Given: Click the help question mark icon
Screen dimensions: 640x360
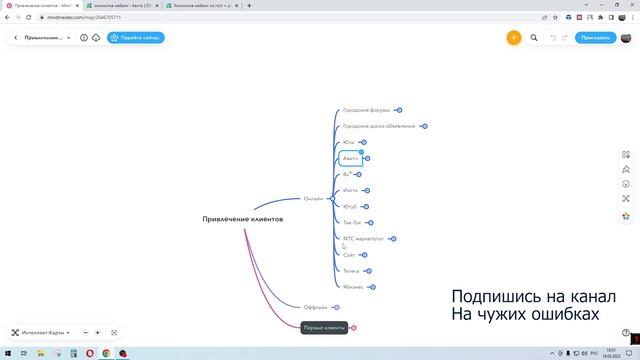Looking at the screenshot, I should [x=625, y=332].
